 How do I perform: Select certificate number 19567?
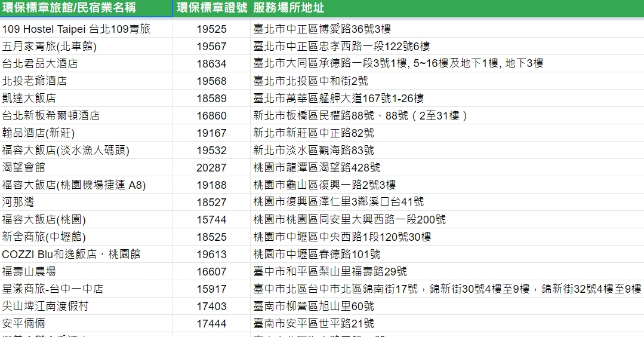point(211,46)
